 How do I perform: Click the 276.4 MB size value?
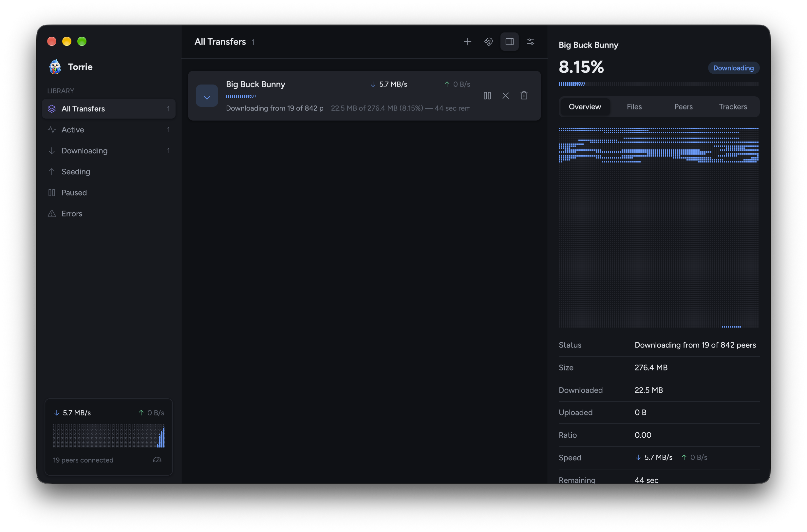pos(651,368)
